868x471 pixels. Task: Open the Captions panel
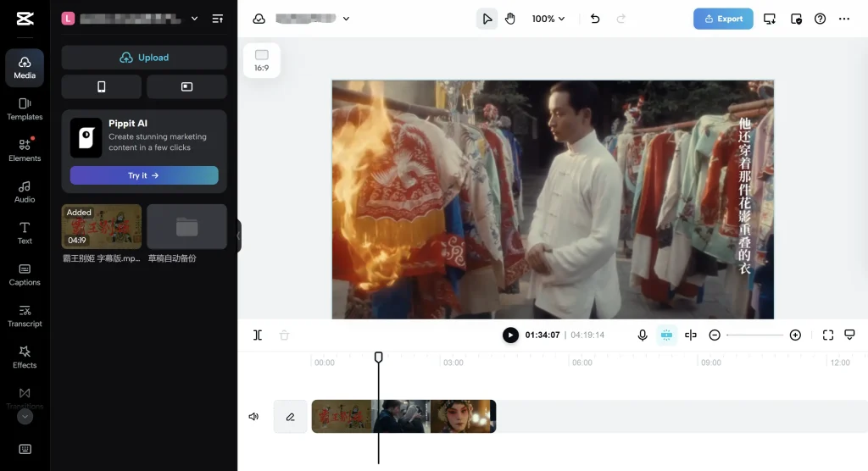[25, 274]
